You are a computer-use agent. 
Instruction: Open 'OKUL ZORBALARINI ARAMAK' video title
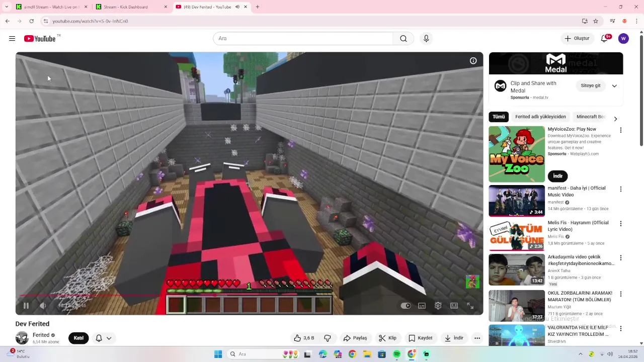[580, 296]
